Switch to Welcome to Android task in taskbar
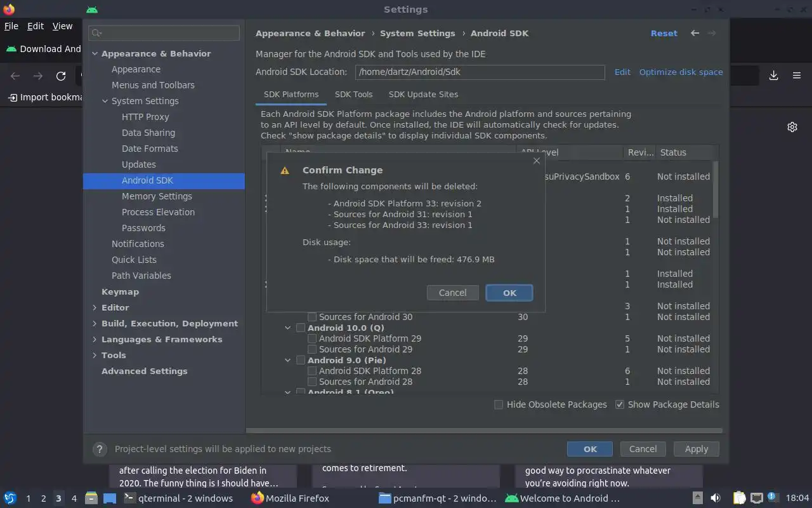The width and height of the screenshot is (812, 508). pos(562,498)
